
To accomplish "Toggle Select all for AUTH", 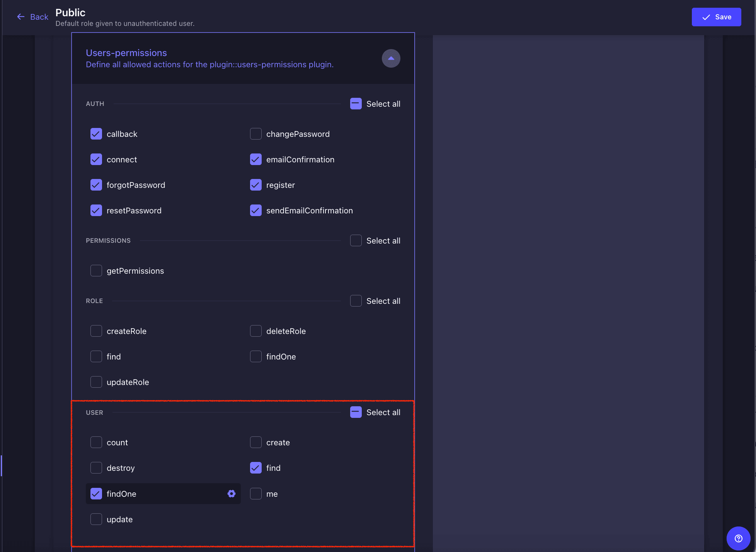I will (x=356, y=104).
